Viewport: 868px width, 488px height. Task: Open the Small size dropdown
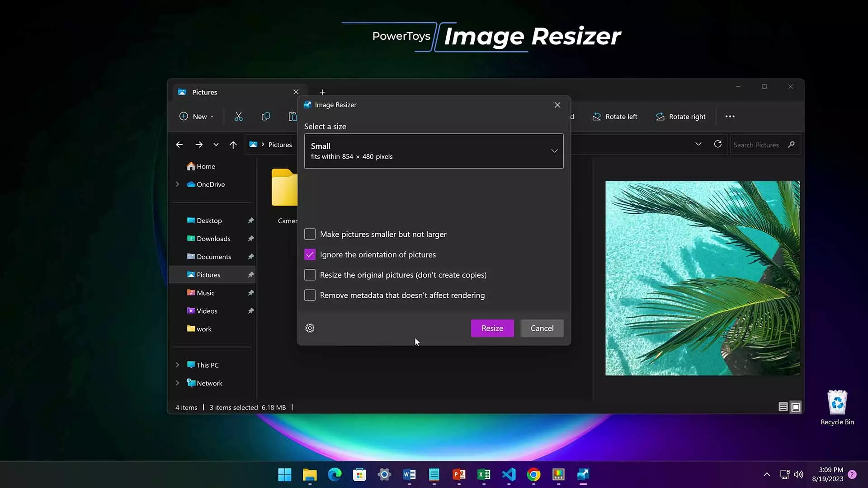point(434,151)
